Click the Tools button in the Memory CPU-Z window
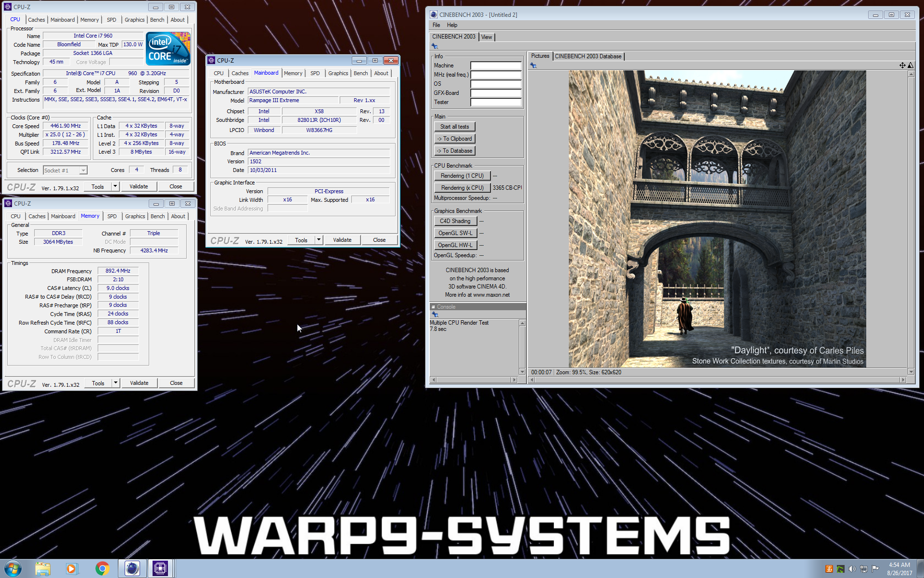The image size is (924, 578). pos(98,383)
